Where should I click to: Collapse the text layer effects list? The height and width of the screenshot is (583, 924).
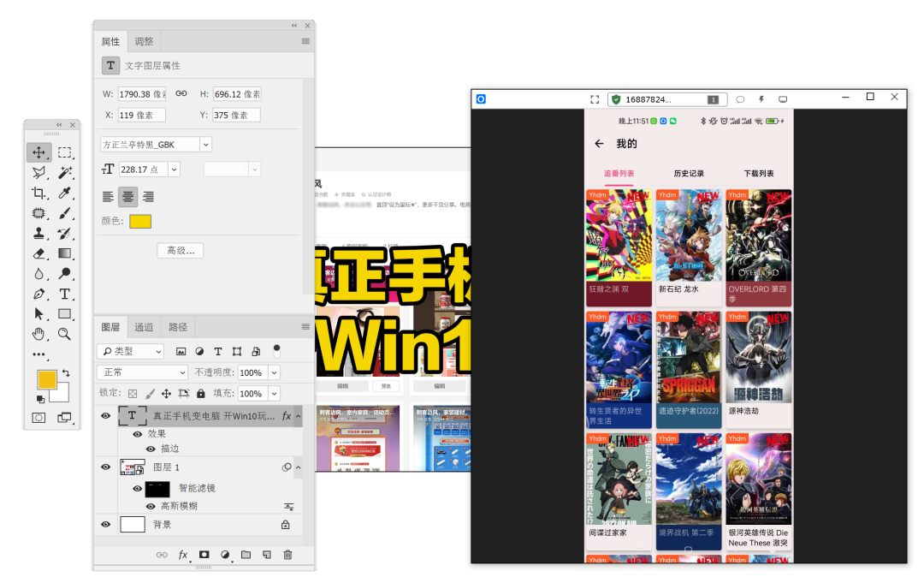pyautogui.click(x=299, y=416)
